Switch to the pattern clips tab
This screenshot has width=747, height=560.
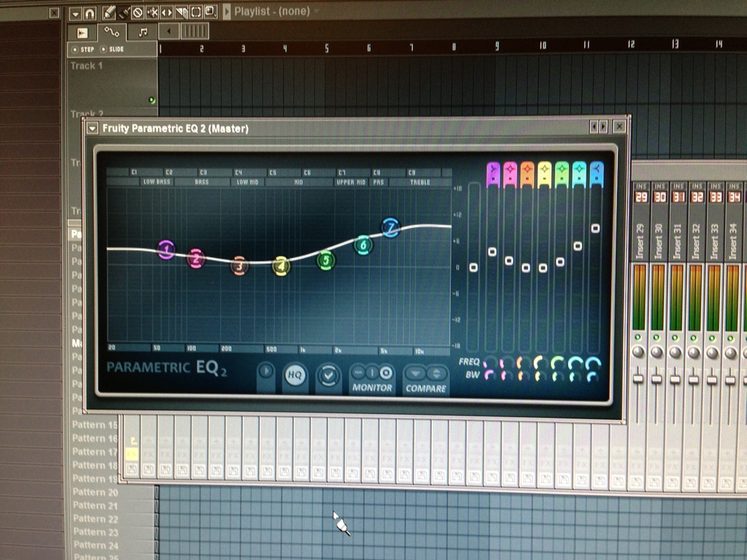142,32
